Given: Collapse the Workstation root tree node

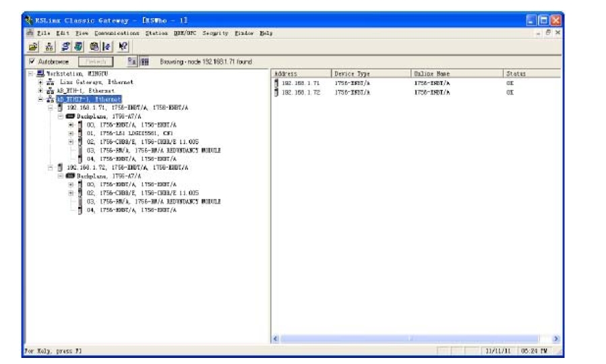Looking at the screenshot, I should click(x=31, y=73).
